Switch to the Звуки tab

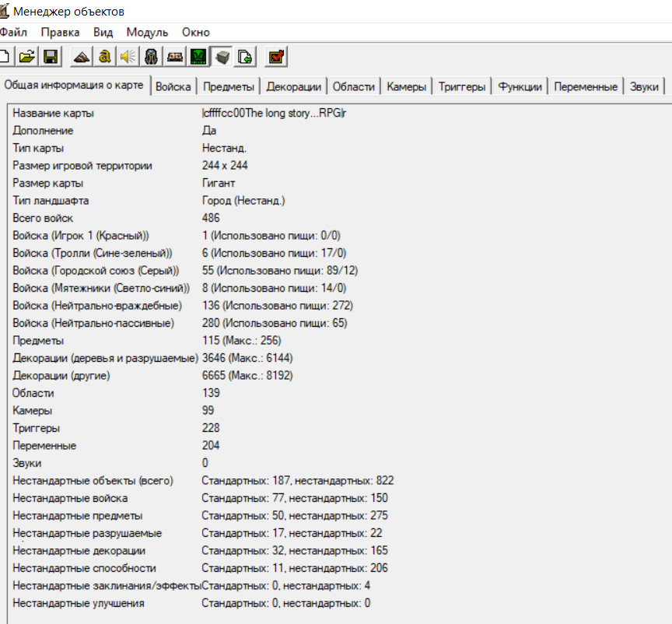point(644,86)
